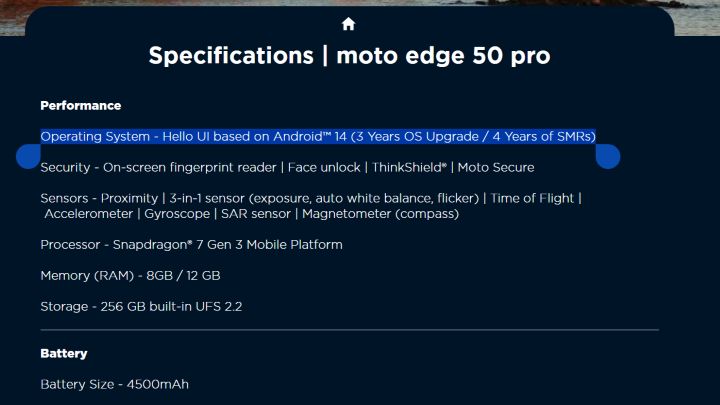720x405 pixels.
Task: Click the left text selection handle
Action: pyautogui.click(x=28, y=156)
